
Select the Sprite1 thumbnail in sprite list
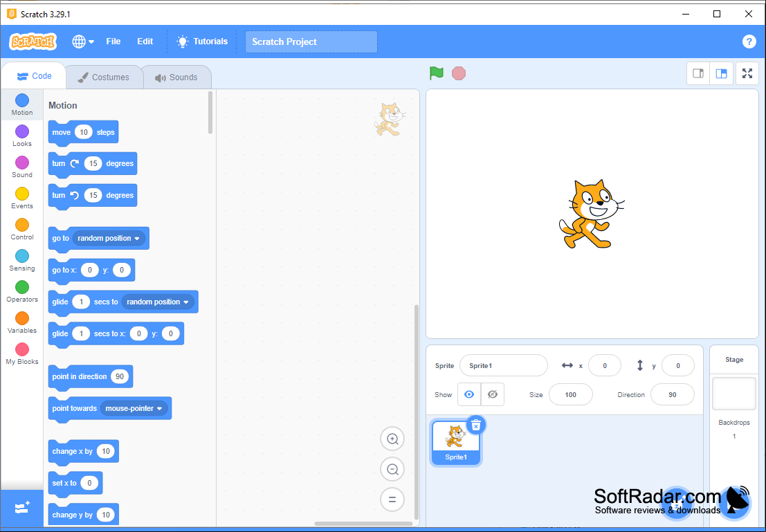pyautogui.click(x=456, y=443)
